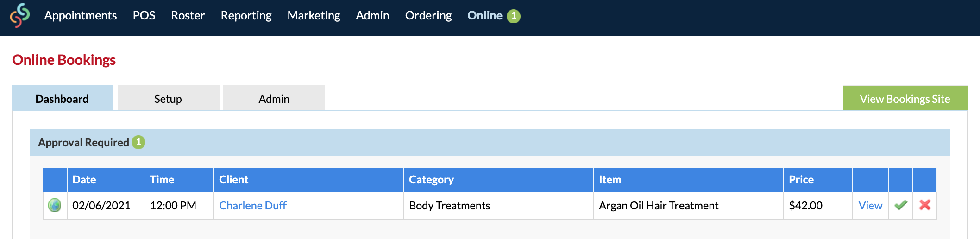The width and height of the screenshot is (980, 239).
Task: Open the Ordering menu
Action: 428,15
